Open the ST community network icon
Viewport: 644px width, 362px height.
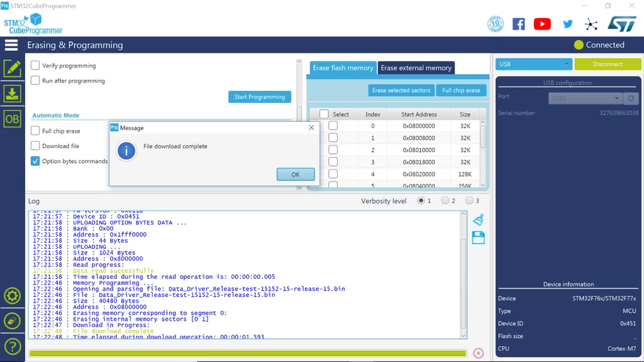[x=591, y=24]
